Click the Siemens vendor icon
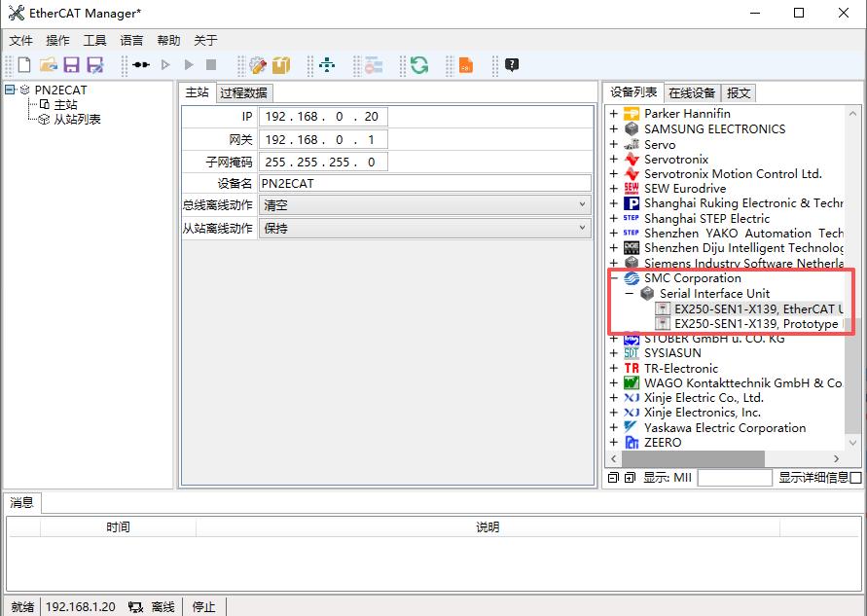 pyautogui.click(x=632, y=263)
